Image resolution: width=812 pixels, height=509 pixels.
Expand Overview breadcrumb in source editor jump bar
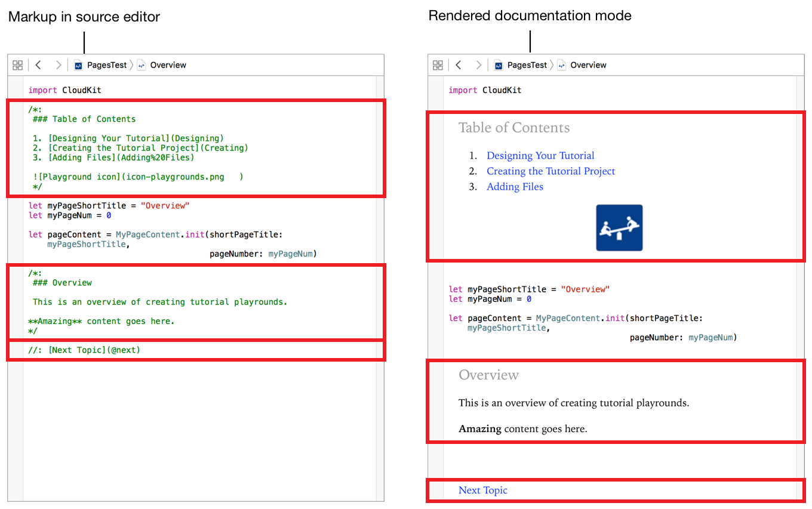(168, 65)
